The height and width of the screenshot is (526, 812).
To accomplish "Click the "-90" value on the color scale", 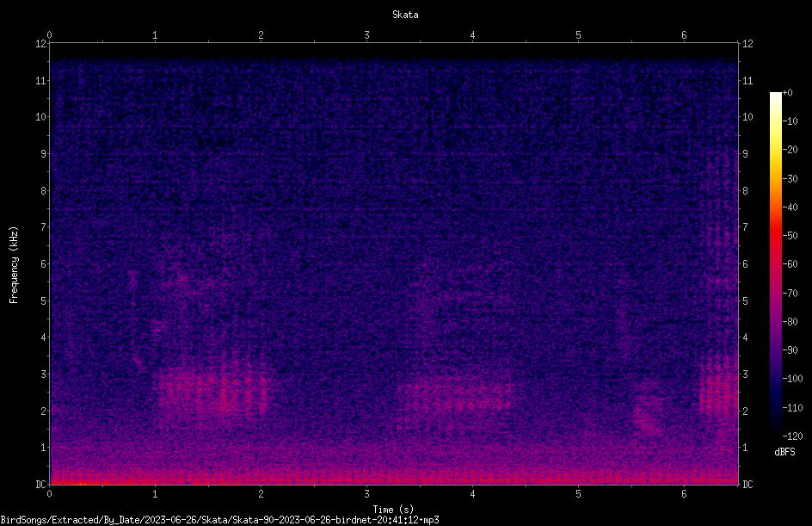I will click(x=790, y=350).
